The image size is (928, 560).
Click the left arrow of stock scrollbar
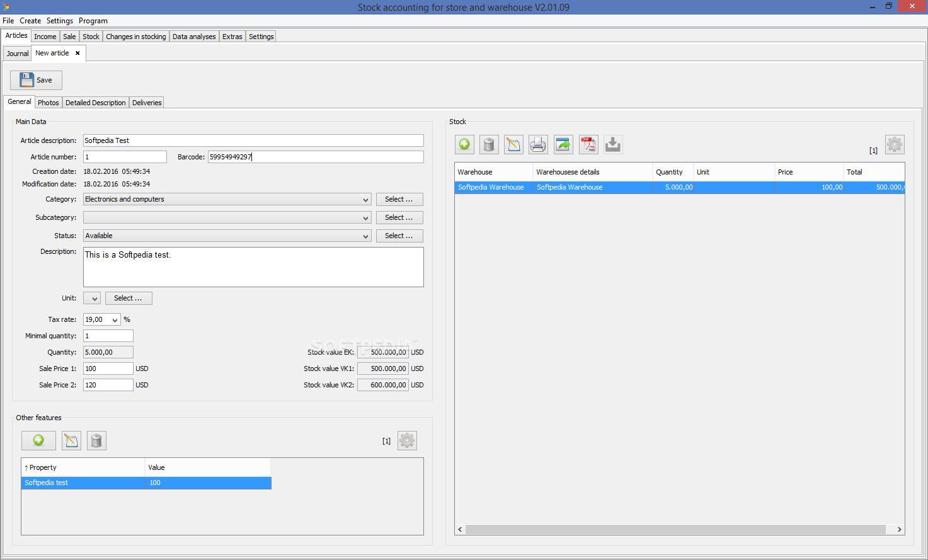(x=460, y=530)
